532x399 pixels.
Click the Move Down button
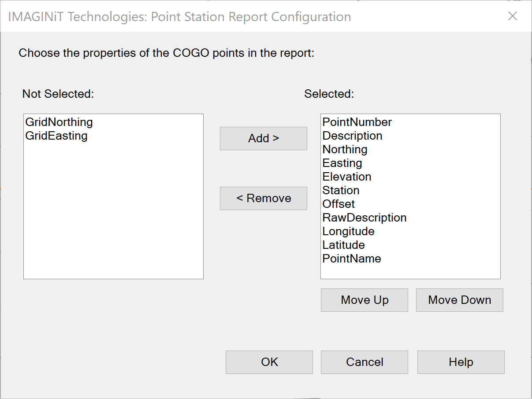pos(460,300)
